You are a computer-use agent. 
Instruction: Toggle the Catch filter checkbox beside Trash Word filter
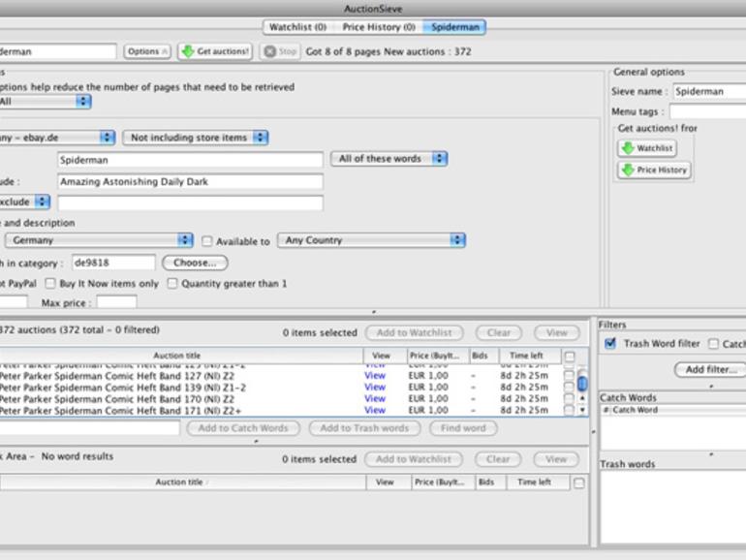[x=713, y=344]
